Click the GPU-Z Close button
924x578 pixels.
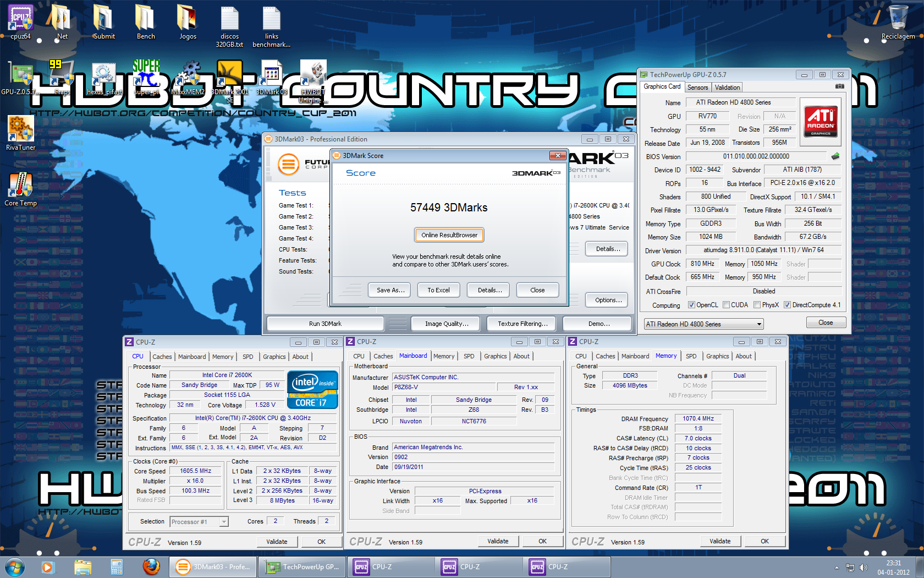[x=826, y=323]
